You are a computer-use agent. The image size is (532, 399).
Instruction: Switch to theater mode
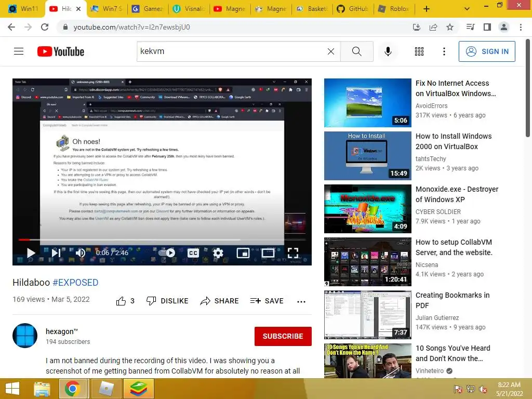[x=268, y=253]
